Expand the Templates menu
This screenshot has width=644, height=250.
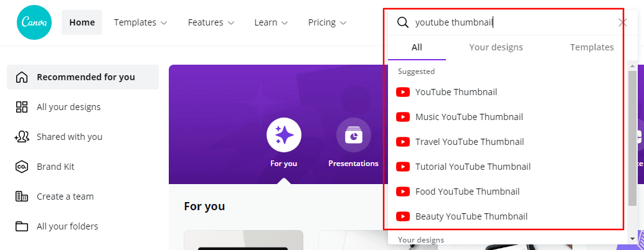141,22
